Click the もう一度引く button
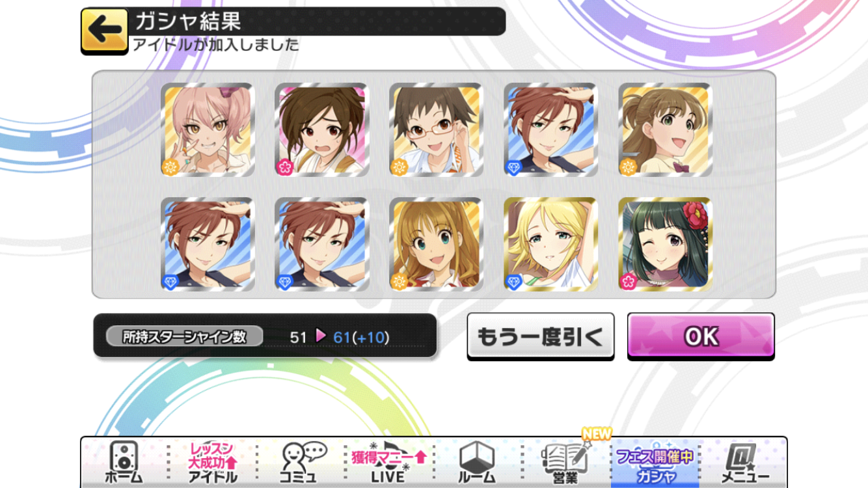This screenshot has width=868, height=488. [541, 336]
